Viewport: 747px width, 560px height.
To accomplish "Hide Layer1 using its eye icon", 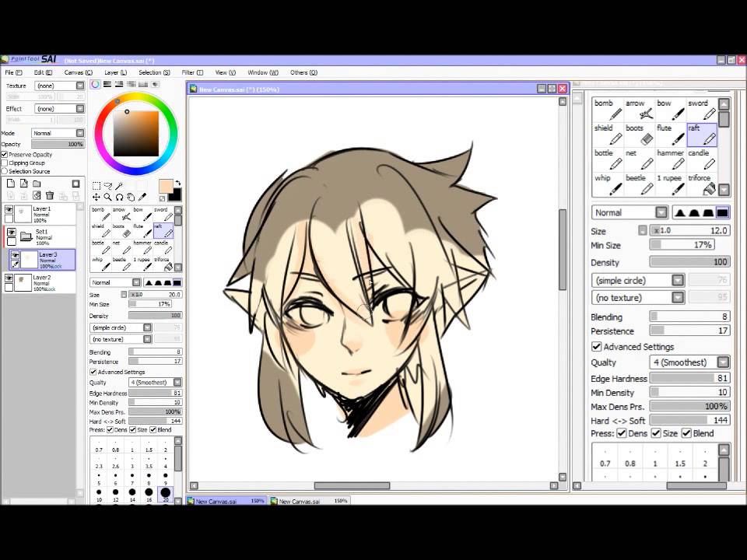I will (9, 210).
